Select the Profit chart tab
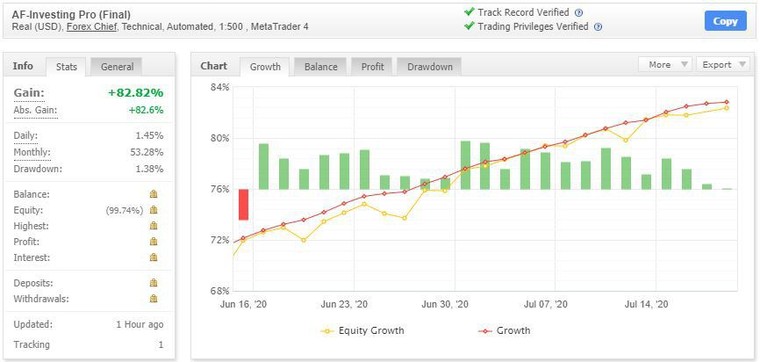 pyautogui.click(x=372, y=67)
